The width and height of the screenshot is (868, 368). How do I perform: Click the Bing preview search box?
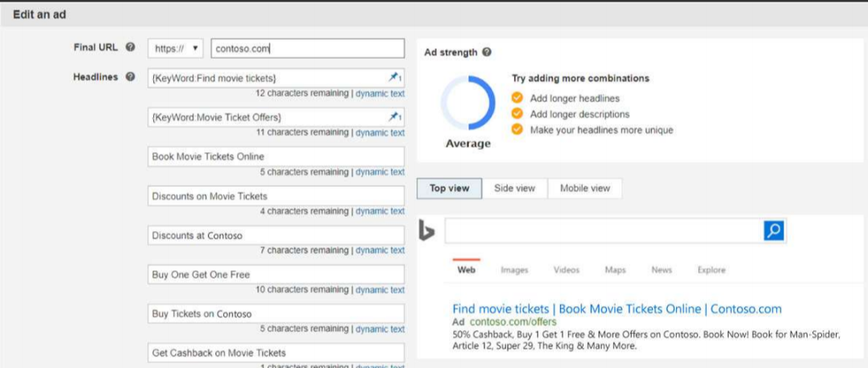tap(604, 230)
